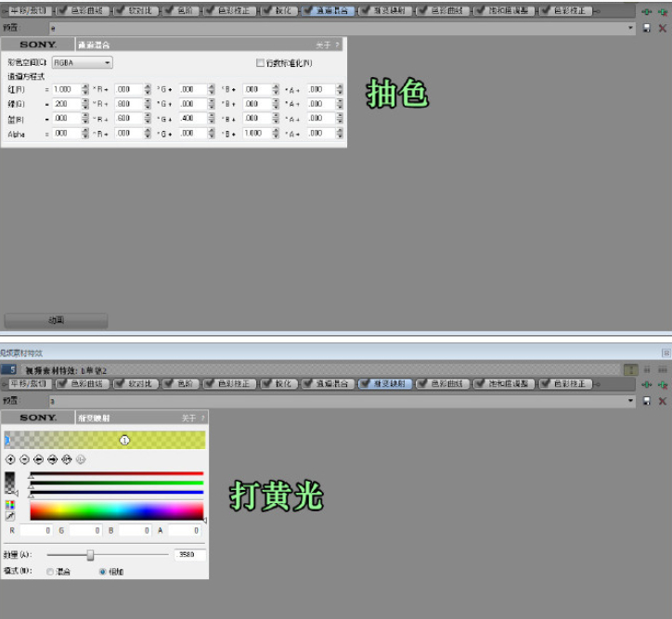
Task: Open 平移/裁切 tab in Channel Blend chain
Action: click(28, 10)
